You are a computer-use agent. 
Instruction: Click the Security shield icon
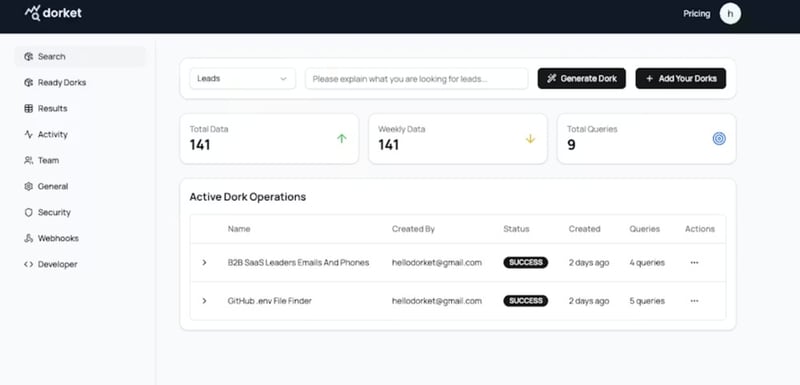[x=29, y=213]
